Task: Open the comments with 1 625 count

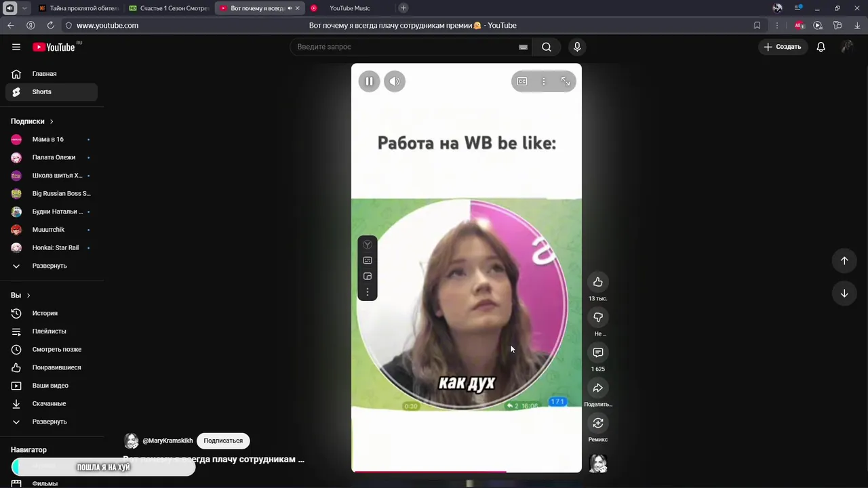Action: coord(598,352)
